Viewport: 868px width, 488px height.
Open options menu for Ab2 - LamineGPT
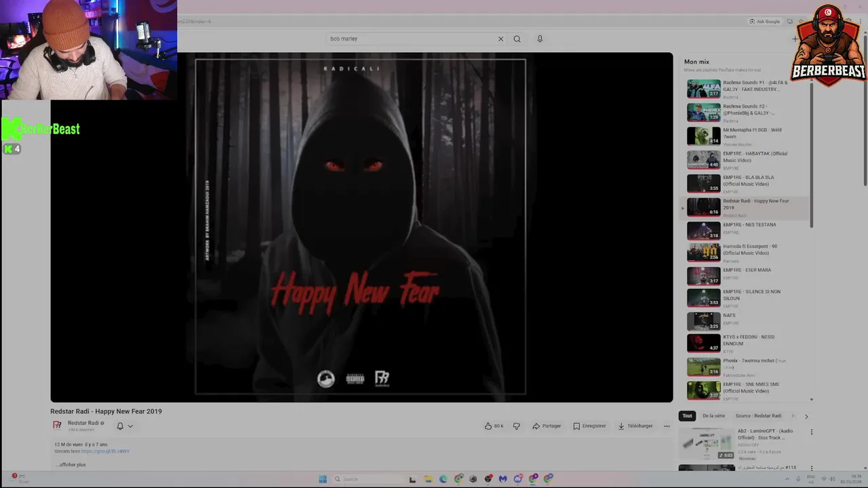coord(811,432)
